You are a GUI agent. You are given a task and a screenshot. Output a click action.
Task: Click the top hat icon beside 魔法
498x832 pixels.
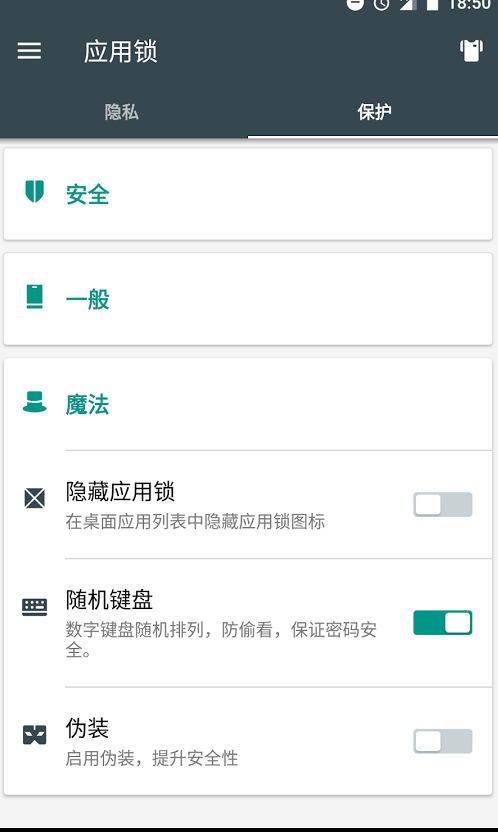coord(34,402)
